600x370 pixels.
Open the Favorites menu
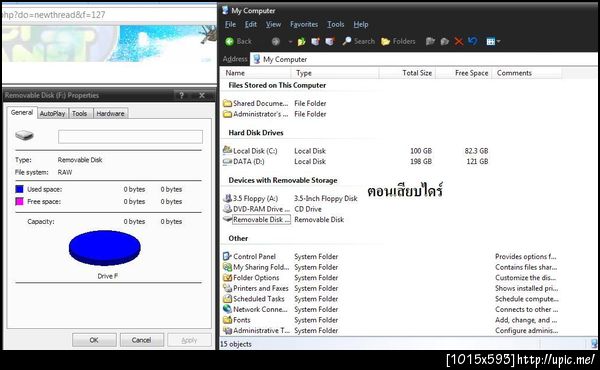click(x=304, y=24)
